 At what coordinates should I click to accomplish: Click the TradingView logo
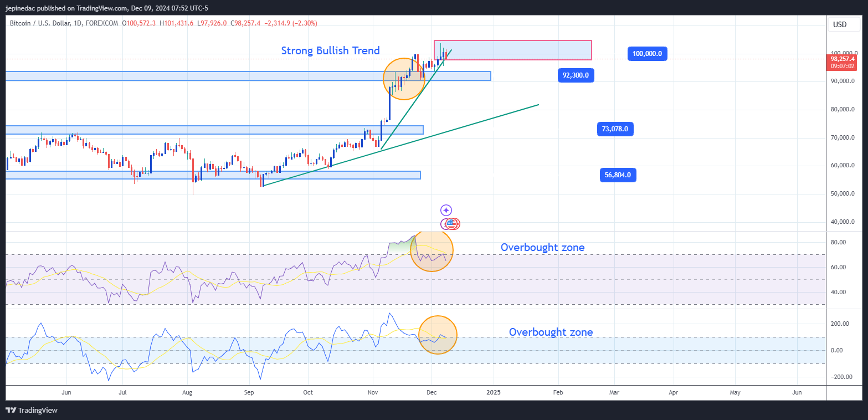[32, 411]
